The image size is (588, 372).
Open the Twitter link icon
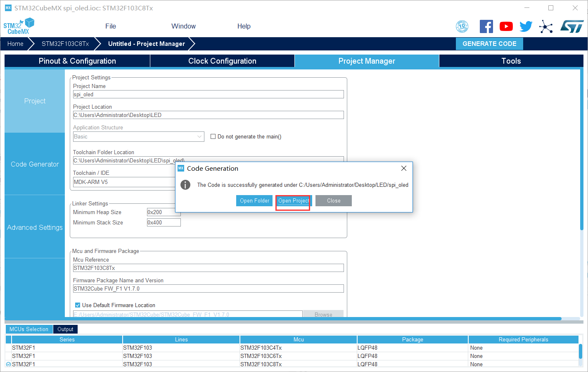point(526,26)
